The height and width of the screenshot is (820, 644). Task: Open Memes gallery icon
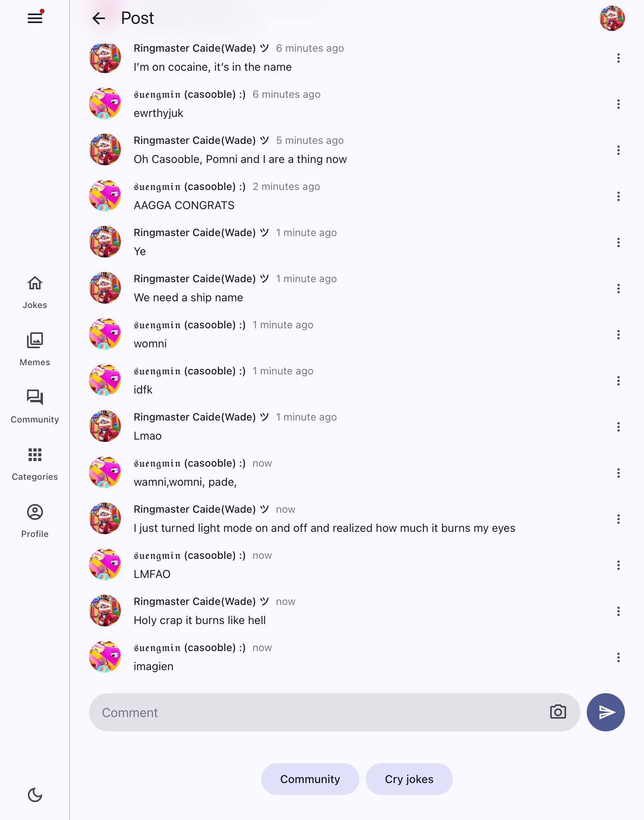[x=35, y=340]
